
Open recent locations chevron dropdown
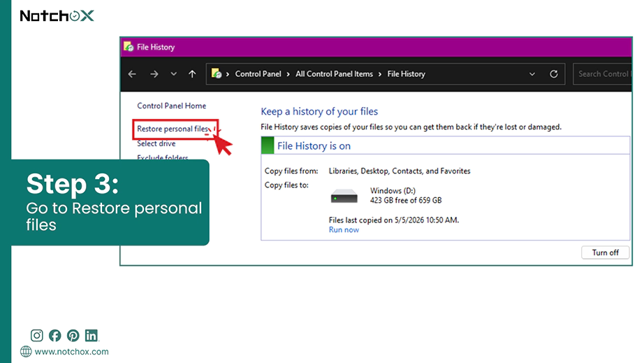(174, 74)
